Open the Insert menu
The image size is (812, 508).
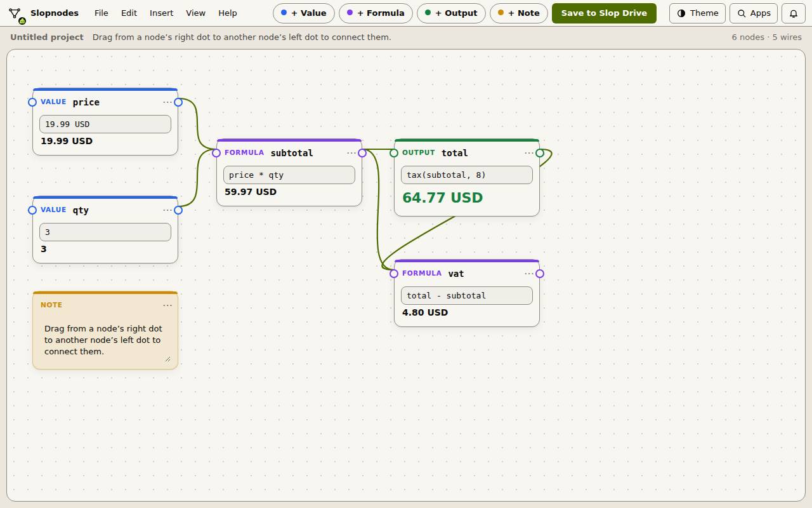tap(161, 13)
